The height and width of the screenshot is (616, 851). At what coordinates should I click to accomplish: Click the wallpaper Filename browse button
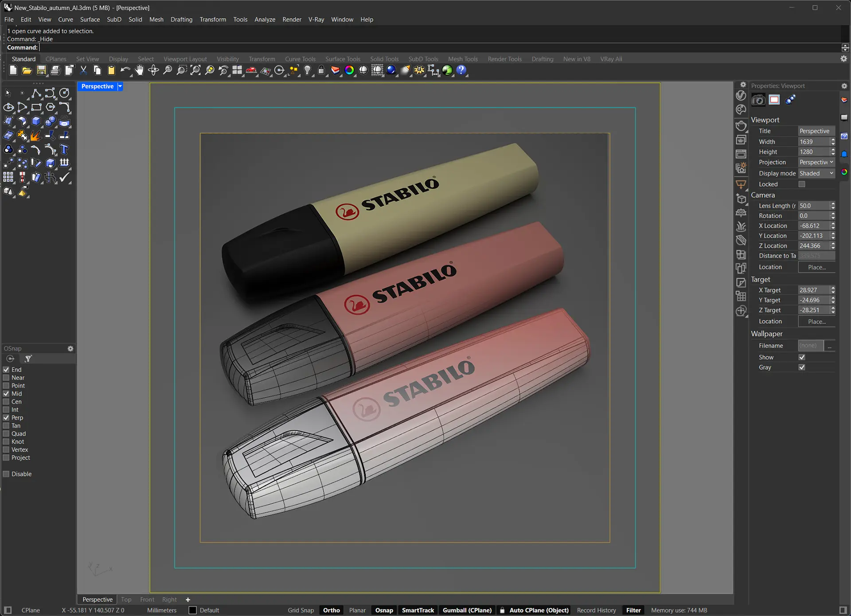coord(829,346)
